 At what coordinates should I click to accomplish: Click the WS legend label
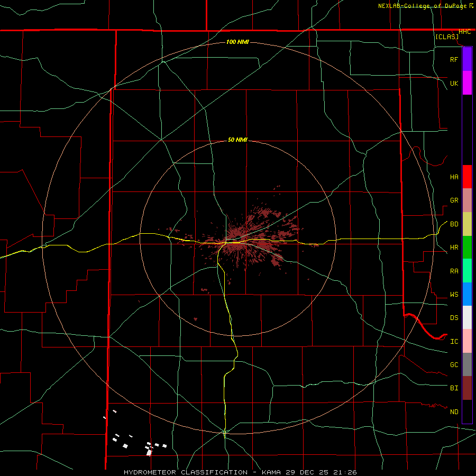point(454,295)
